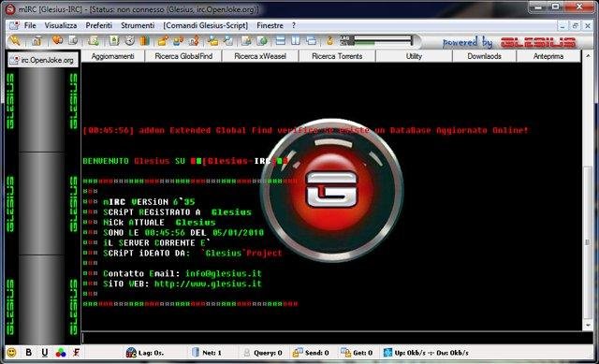Click the Tile Horizontal windows icon
Image resolution: width=599 pixels, height=364 pixels.
[281, 40]
